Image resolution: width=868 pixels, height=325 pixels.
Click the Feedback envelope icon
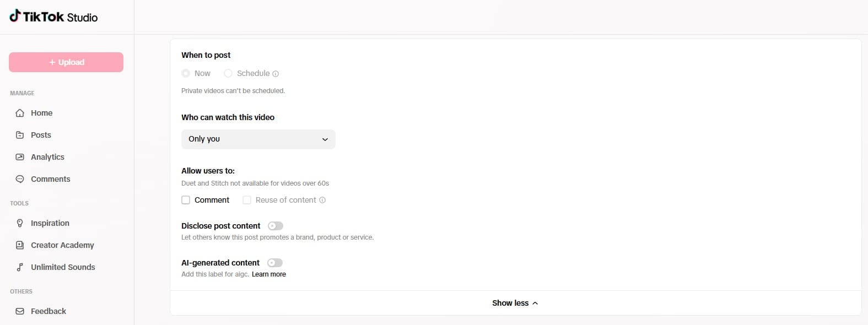click(x=20, y=311)
